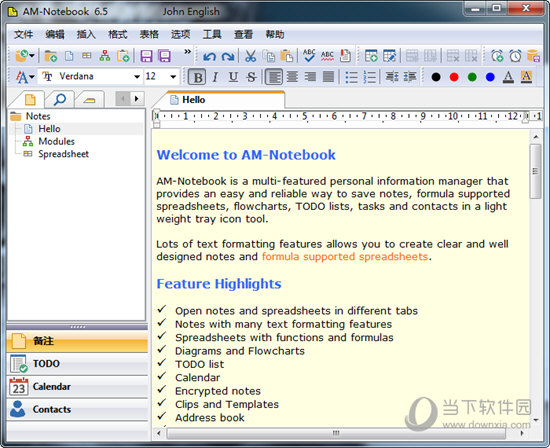Open the 格式 menu
The width and height of the screenshot is (550, 448).
click(x=118, y=34)
